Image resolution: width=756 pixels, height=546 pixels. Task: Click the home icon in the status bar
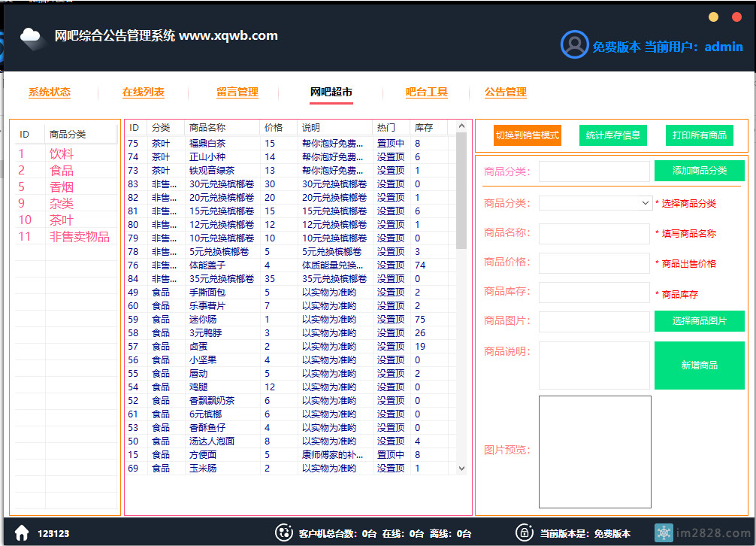point(22,532)
